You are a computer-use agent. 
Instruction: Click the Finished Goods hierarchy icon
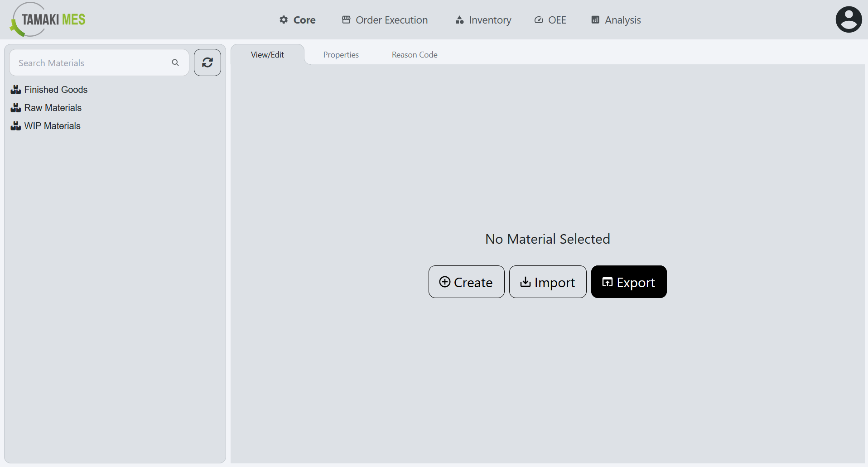[x=15, y=89]
